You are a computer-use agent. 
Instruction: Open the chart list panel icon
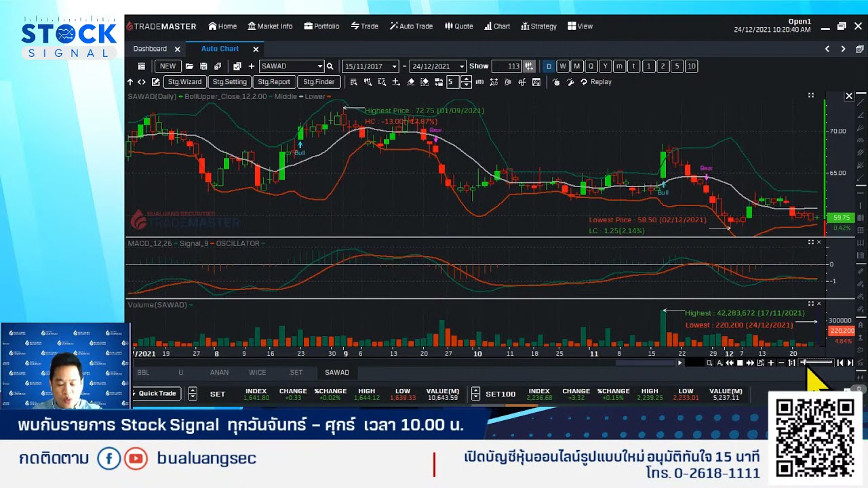[x=141, y=66]
